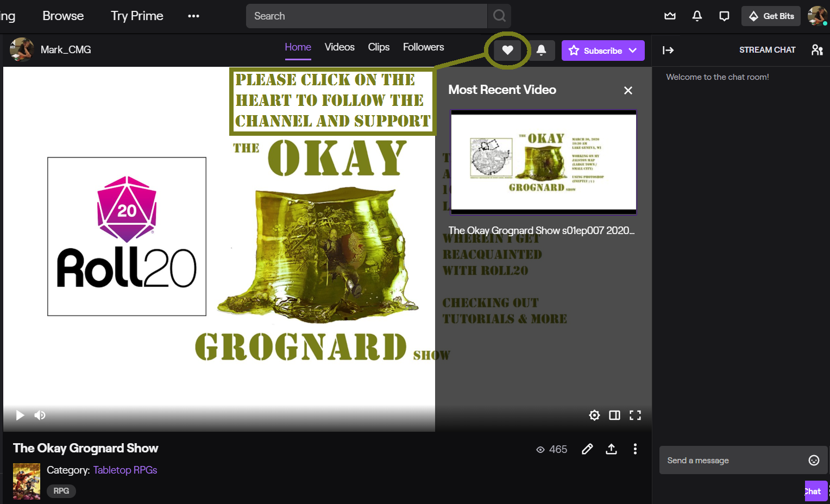Click the RPG tag
Viewport: 830px width, 504px height.
click(61, 491)
